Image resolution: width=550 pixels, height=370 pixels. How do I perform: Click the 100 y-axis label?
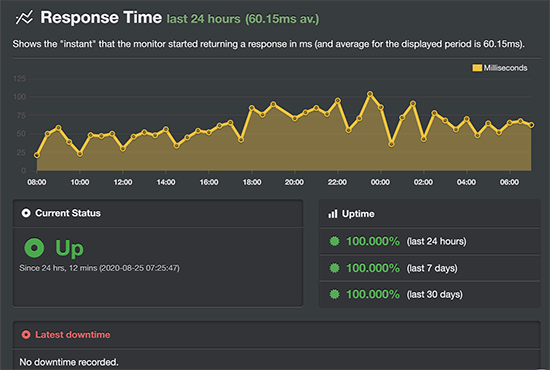pos(20,97)
